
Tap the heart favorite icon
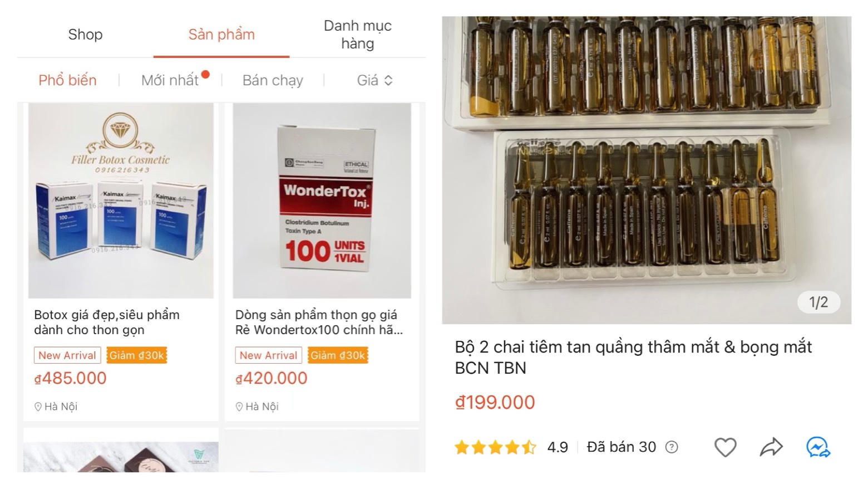coord(725,447)
